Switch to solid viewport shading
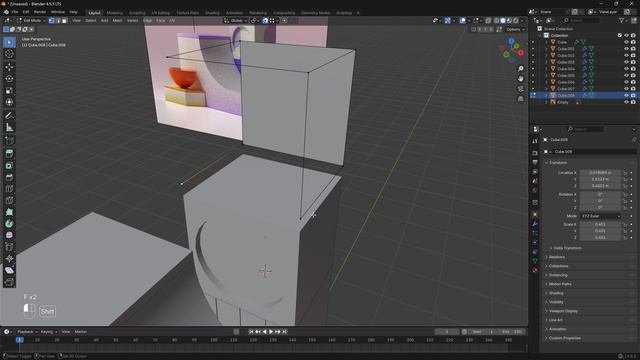This screenshot has width=640, height=360. tap(503, 20)
